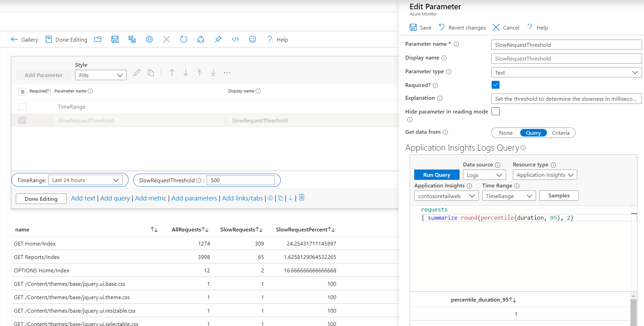Open the Parameter type dropdown

(566, 73)
